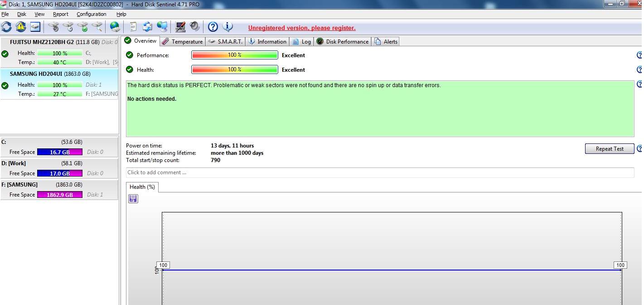Screen dimensions: 644x305
Task: Click help icon beside Health row
Action: pyautogui.click(x=639, y=70)
